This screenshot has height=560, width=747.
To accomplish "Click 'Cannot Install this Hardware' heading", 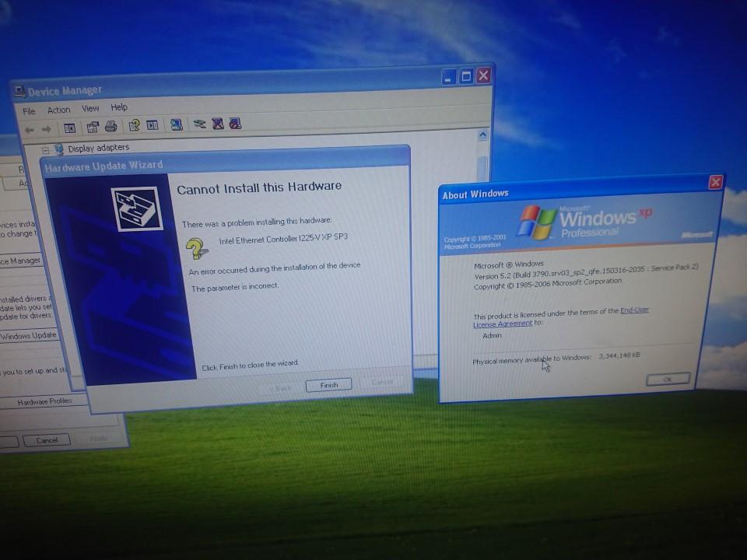I will pyautogui.click(x=259, y=187).
